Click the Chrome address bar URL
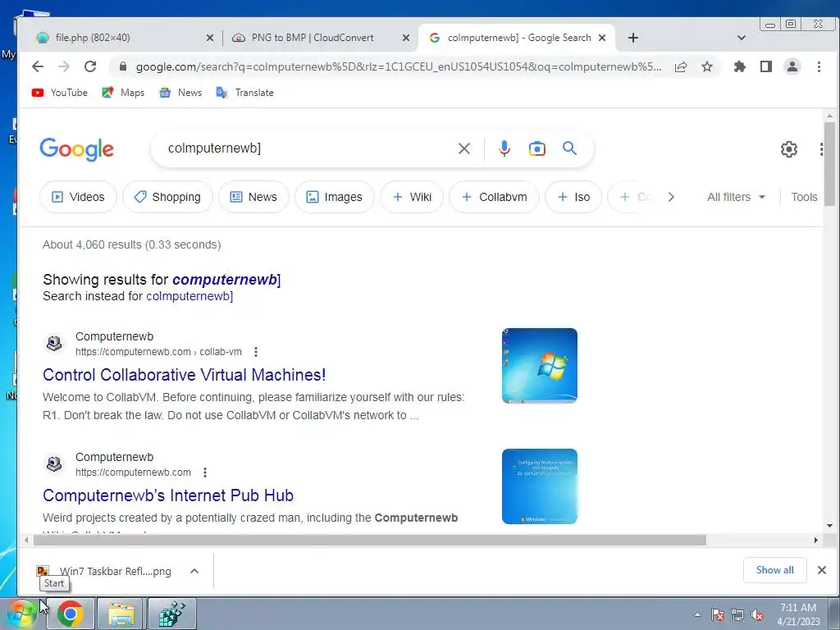Viewport: 840px width, 630px height. (399, 66)
